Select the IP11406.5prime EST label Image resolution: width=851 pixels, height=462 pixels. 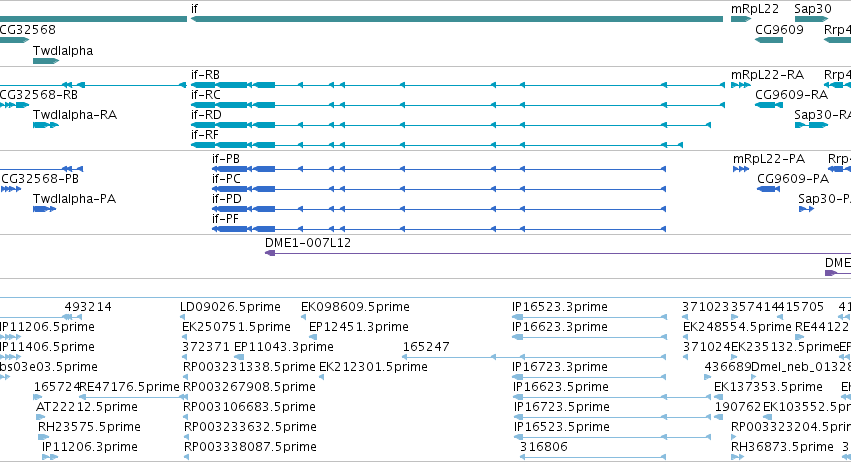(47, 347)
